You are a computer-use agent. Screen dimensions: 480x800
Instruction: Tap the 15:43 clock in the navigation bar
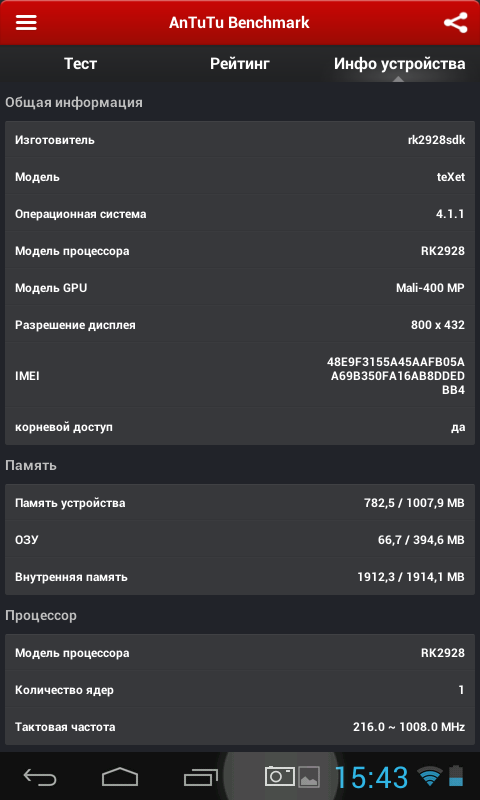pos(372,778)
